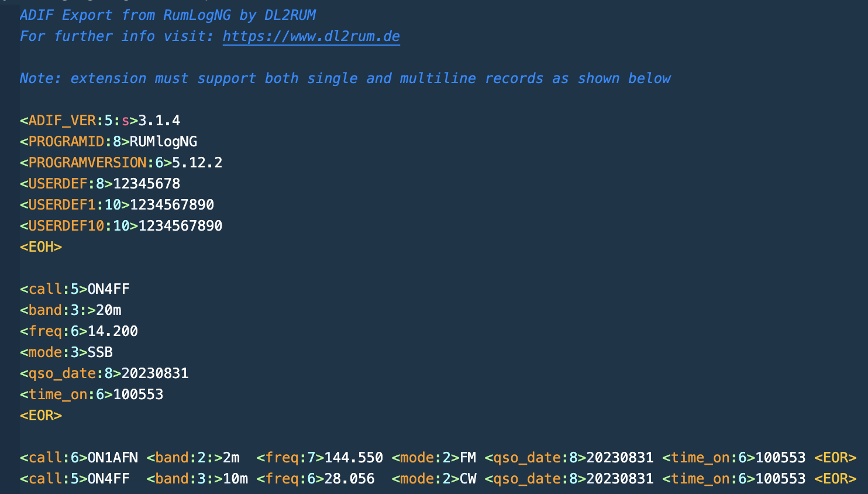Click the band value 20m
Screen dimensions: 868x494
click(109, 310)
